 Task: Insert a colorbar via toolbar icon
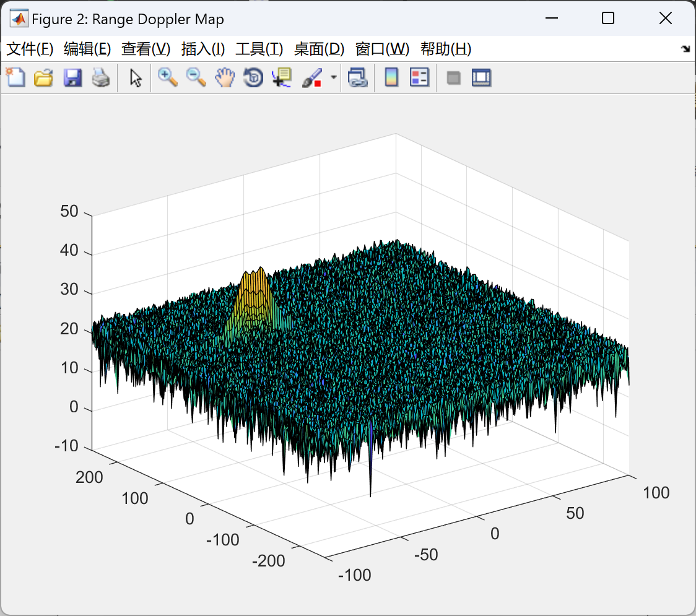point(391,77)
